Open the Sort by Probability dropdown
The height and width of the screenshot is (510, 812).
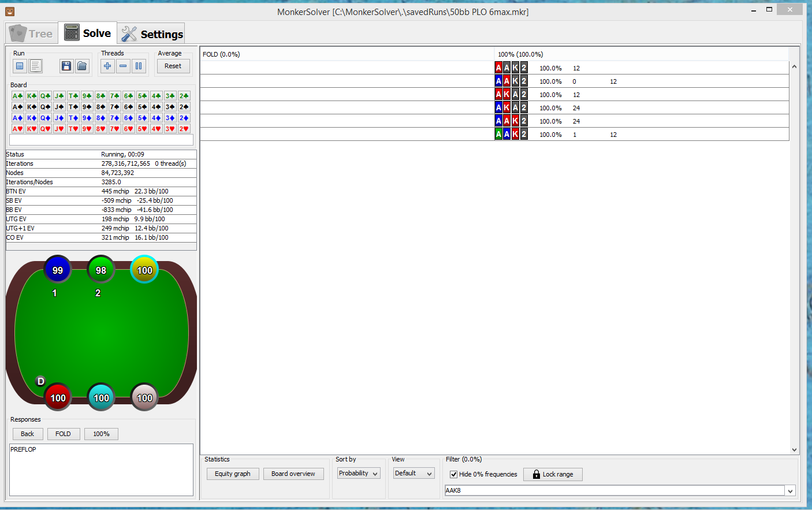[359, 474]
